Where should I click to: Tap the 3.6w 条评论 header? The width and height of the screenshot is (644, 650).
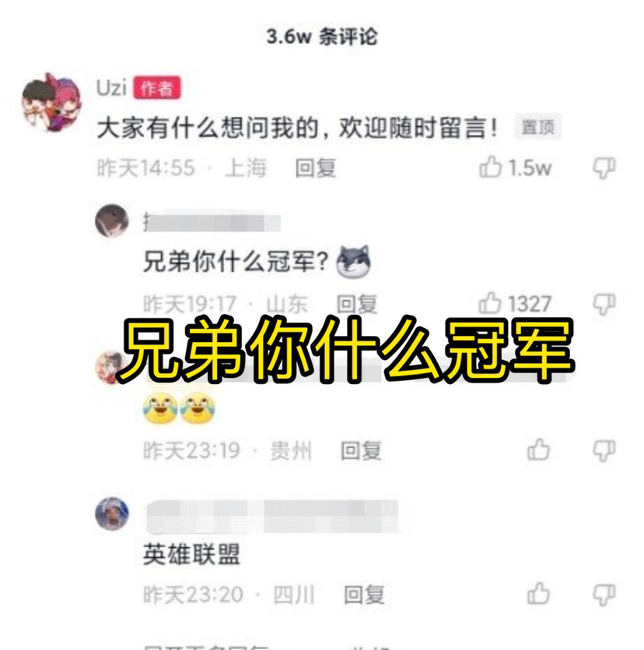322,37
